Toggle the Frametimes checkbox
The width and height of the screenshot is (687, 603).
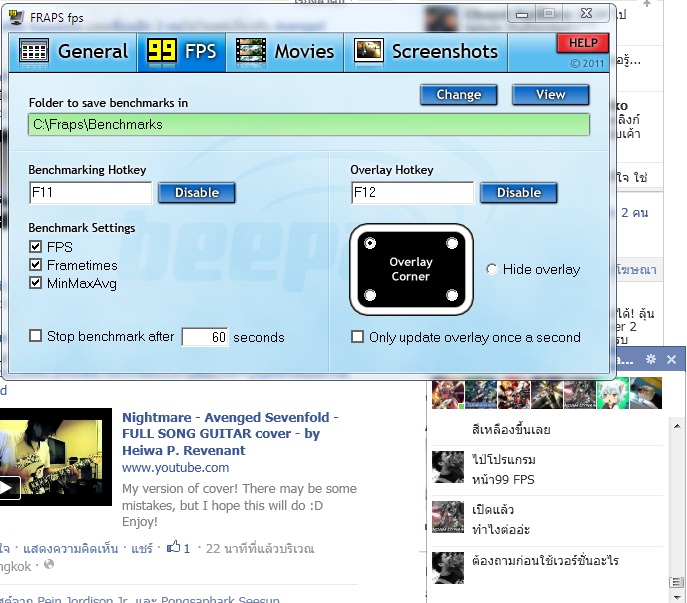point(35,265)
